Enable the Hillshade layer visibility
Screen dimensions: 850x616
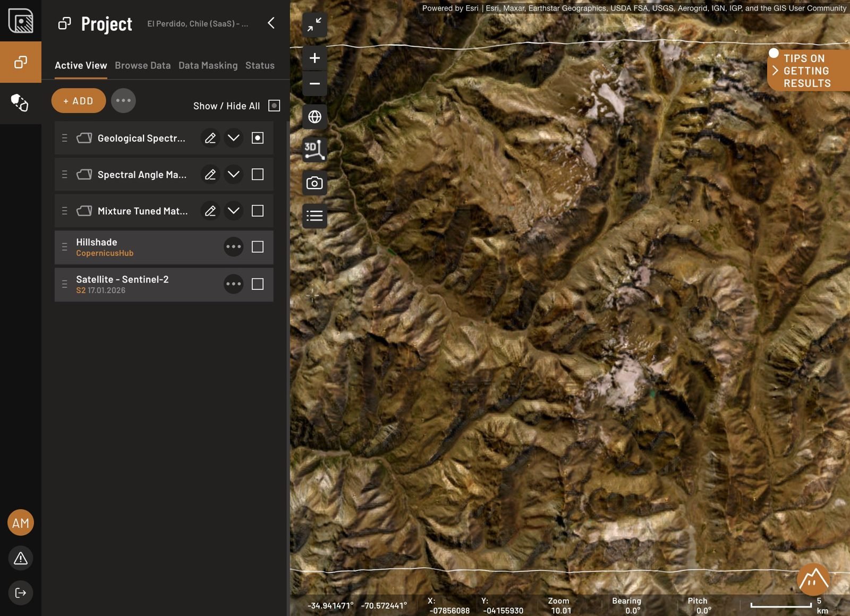pos(258,247)
